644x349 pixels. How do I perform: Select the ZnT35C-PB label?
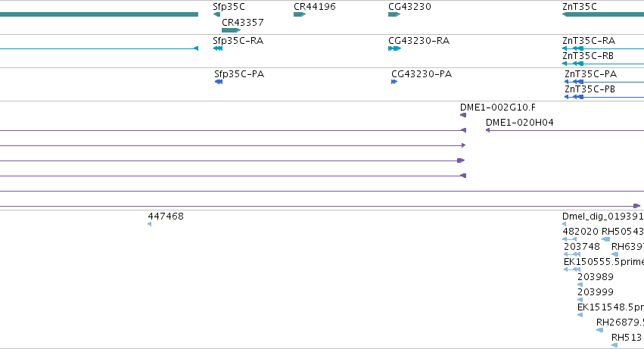tap(590, 89)
